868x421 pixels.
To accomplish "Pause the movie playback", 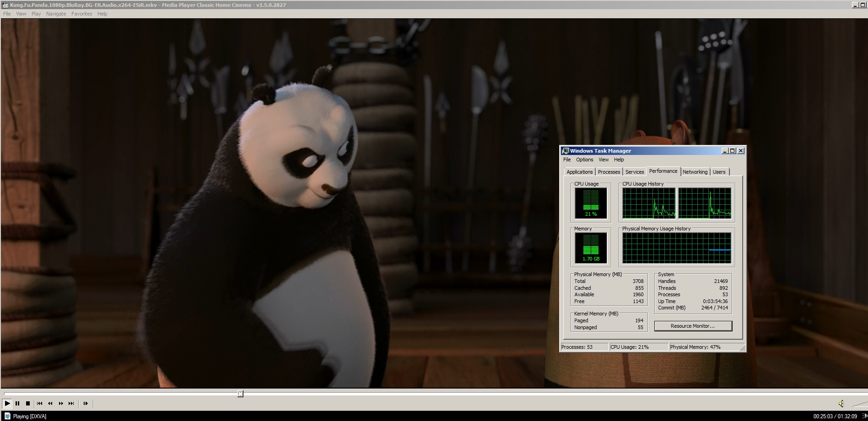I will click(17, 403).
